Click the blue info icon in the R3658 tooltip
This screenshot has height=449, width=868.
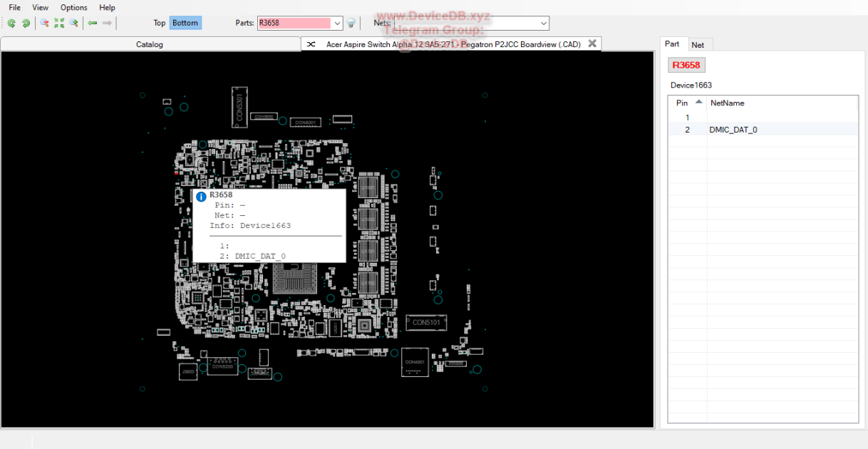(x=201, y=197)
